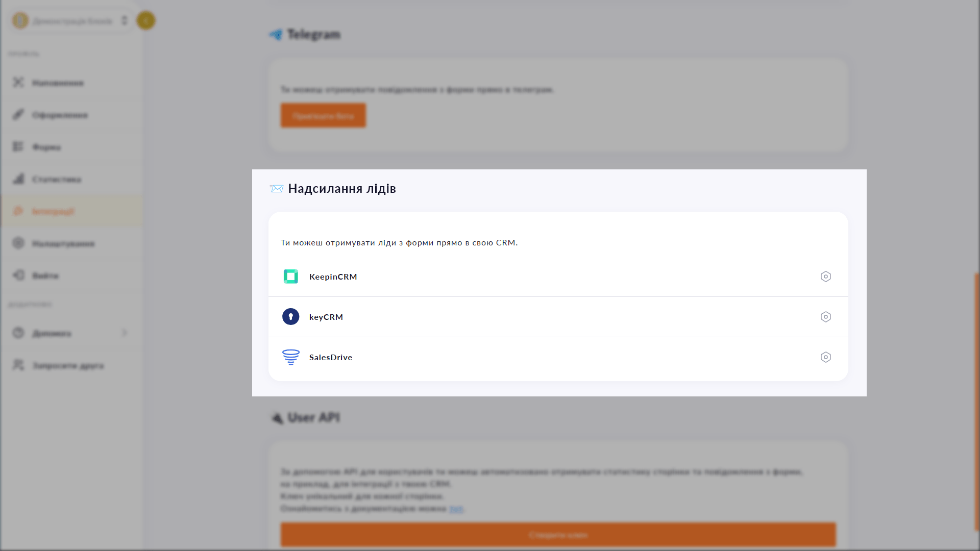Click the Запросити друга person icon
The image size is (980, 551).
[18, 365]
